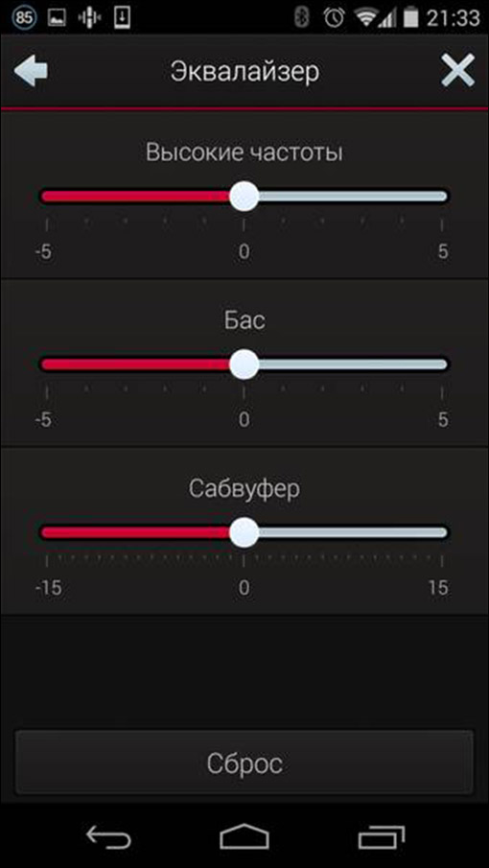Click the Сабвуфер slider handle
The image size is (489, 868).
[x=244, y=532]
